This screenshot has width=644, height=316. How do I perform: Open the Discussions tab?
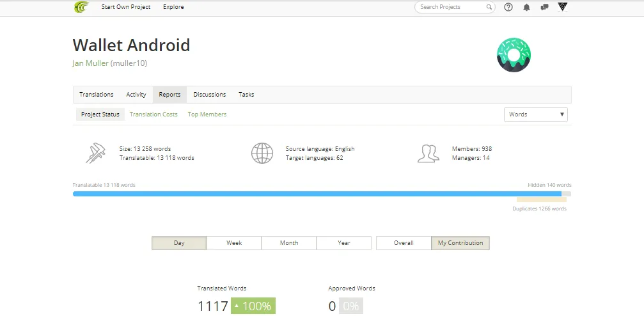click(x=210, y=95)
